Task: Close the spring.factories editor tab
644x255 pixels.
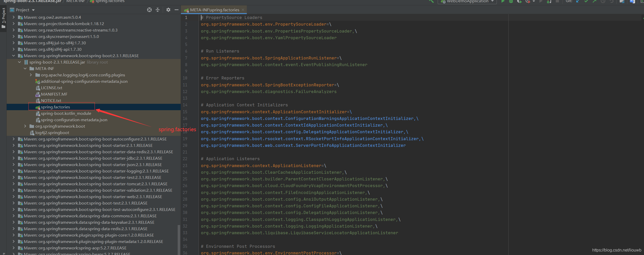Action: 243,10
